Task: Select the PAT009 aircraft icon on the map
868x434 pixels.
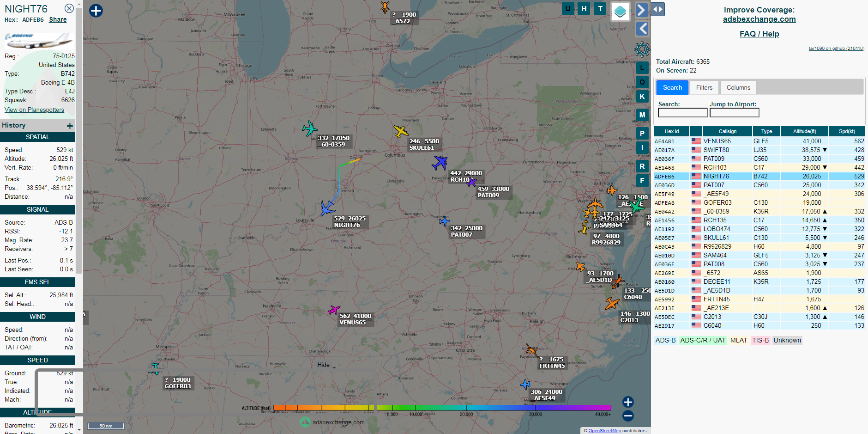Action: pyautogui.click(x=471, y=182)
